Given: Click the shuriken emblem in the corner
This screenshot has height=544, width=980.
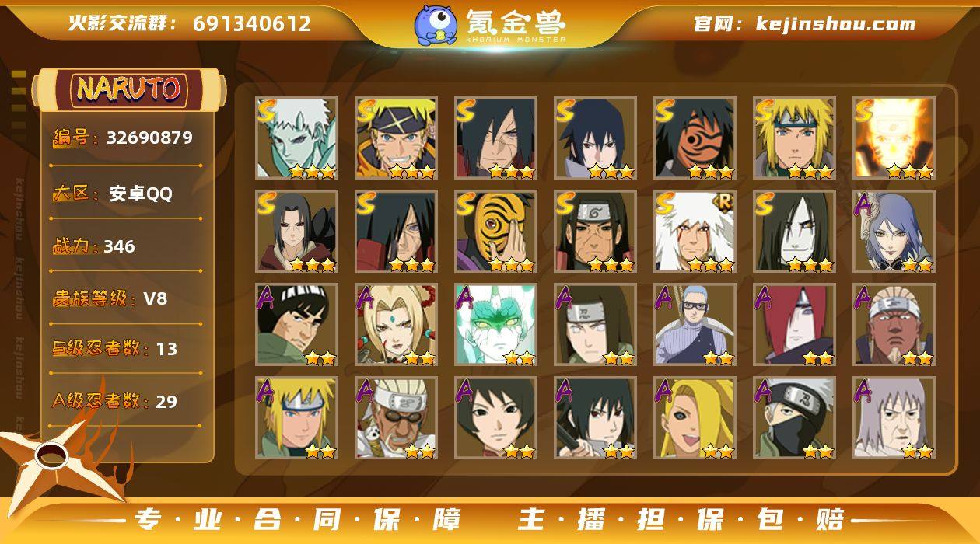Looking at the screenshot, I should 56,459.
